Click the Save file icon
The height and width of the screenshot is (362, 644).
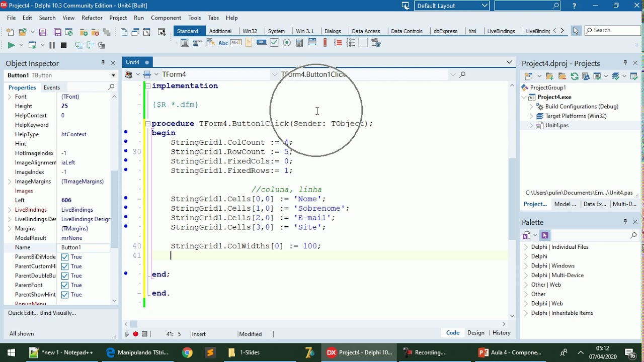point(43,32)
